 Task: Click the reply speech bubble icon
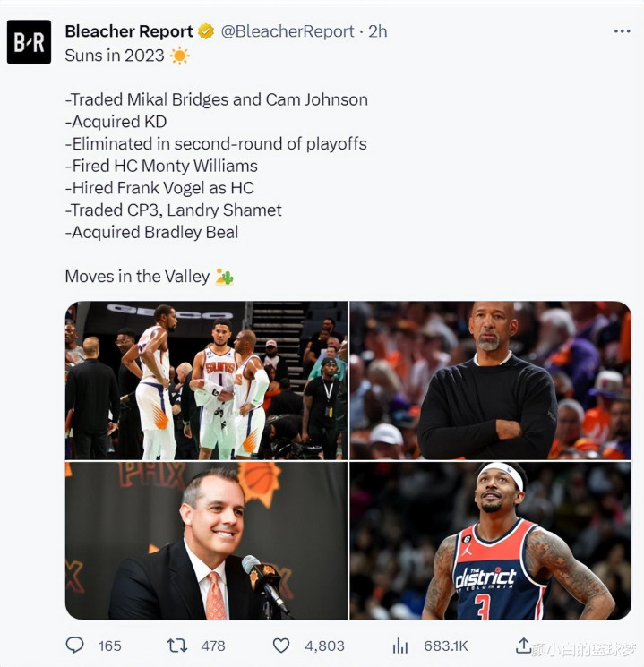coord(75,646)
